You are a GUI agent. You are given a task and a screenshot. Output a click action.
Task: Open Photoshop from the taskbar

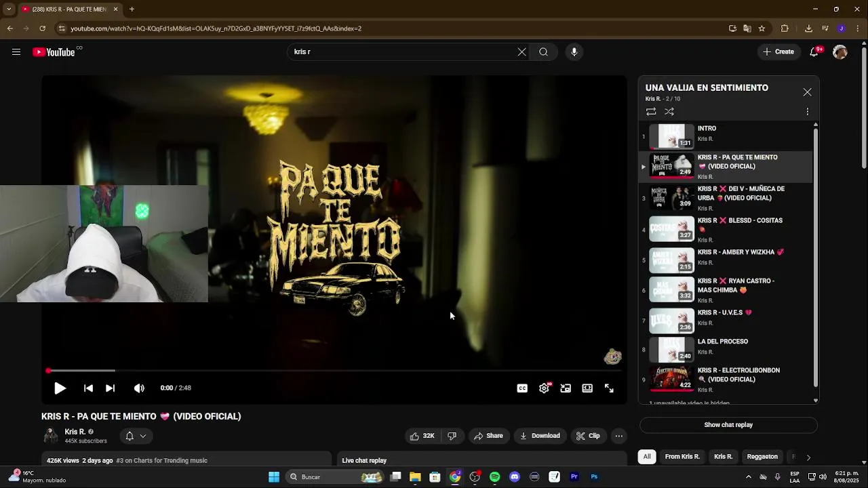(594, 477)
